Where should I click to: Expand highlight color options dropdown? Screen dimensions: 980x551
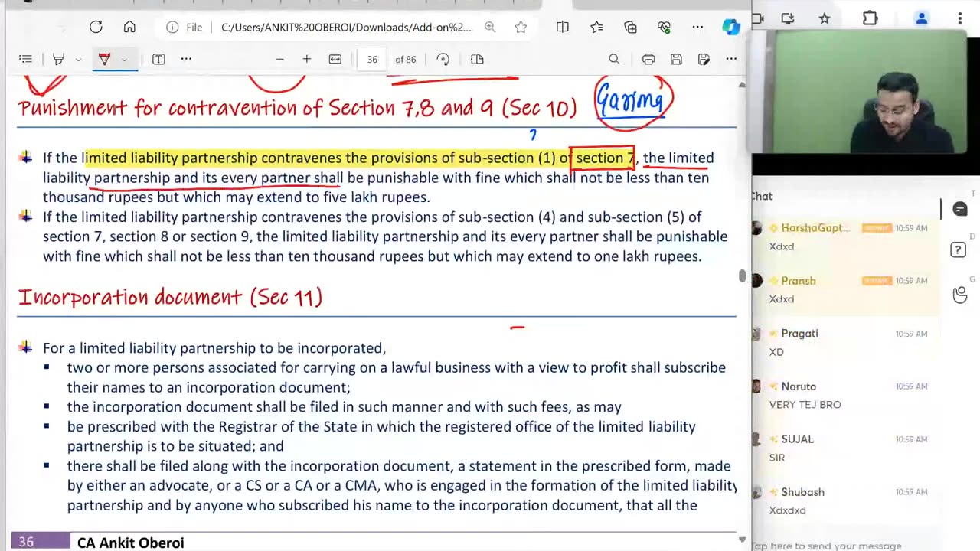coord(78,59)
